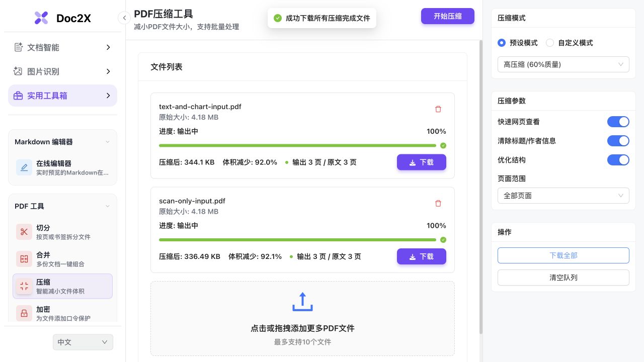Click 清空队列 button
The width and height of the screenshot is (644, 362).
(563, 278)
